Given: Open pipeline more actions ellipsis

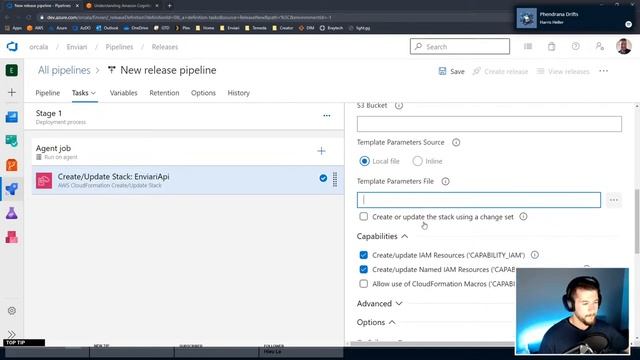Looking at the screenshot, I should pos(603,71).
